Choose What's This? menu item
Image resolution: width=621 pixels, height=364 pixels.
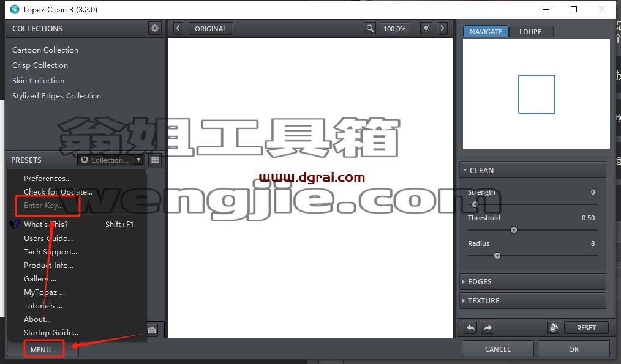pos(46,225)
